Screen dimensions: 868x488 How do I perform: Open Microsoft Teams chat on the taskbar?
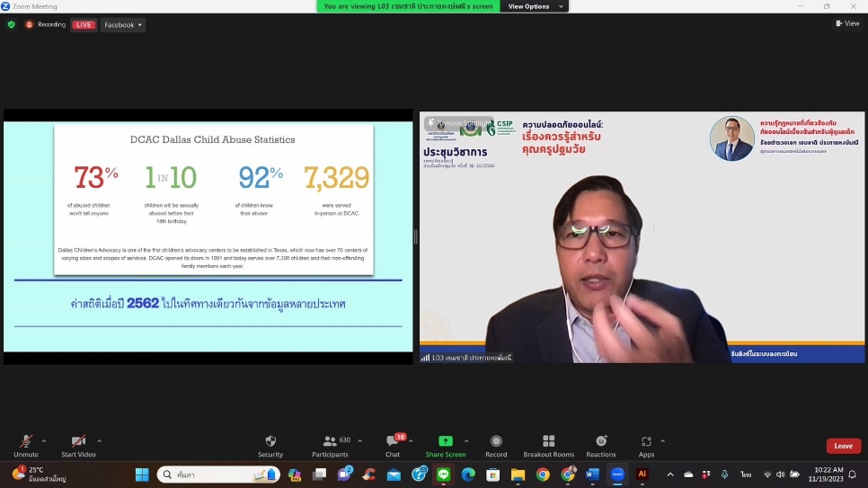pos(344,475)
